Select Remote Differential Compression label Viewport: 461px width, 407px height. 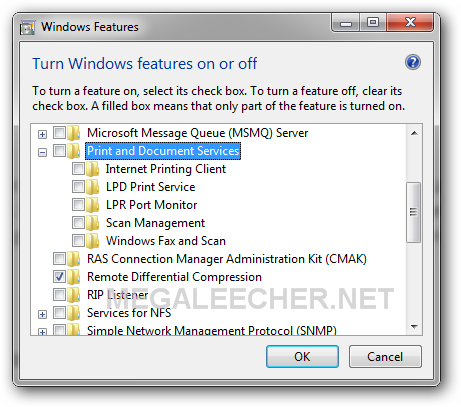pyautogui.click(x=174, y=277)
